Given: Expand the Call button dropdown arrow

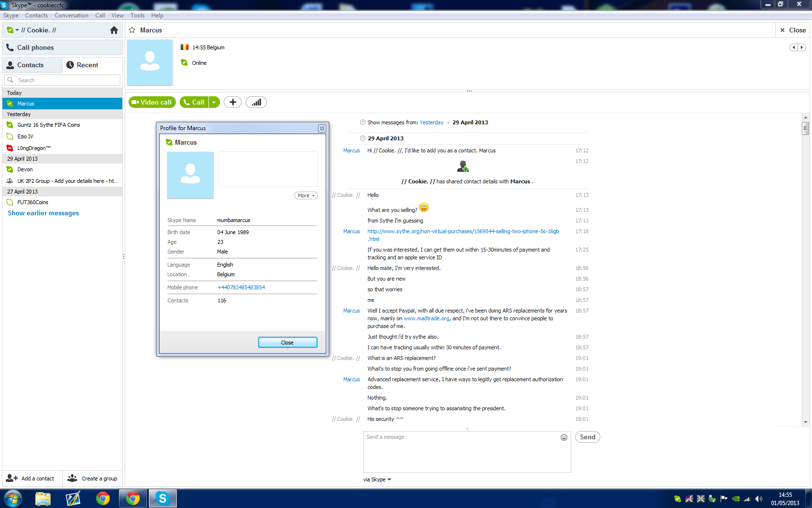Looking at the screenshot, I should click(214, 102).
